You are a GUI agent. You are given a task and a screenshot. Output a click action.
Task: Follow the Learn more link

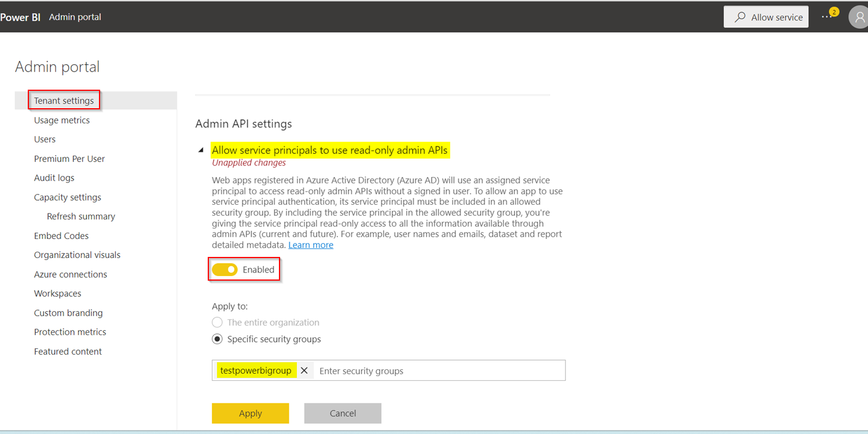(x=311, y=245)
